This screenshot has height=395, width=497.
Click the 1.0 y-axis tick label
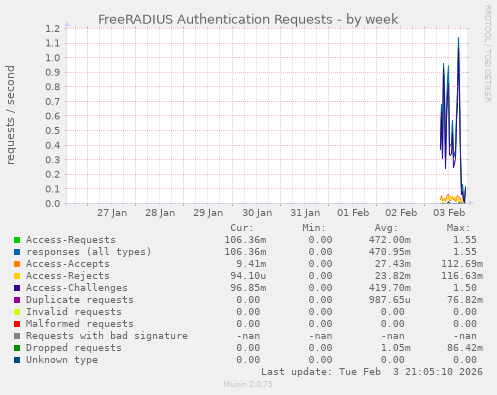pos(53,58)
